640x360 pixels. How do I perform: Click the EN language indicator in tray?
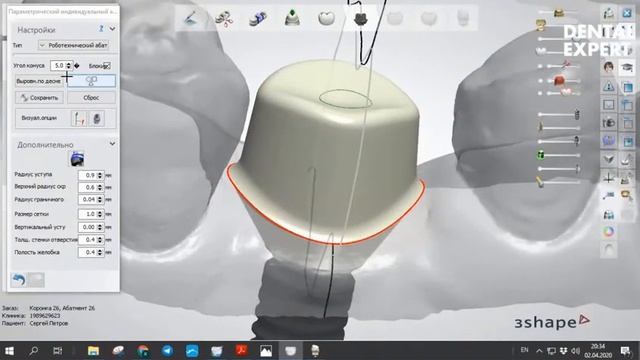pos(524,350)
